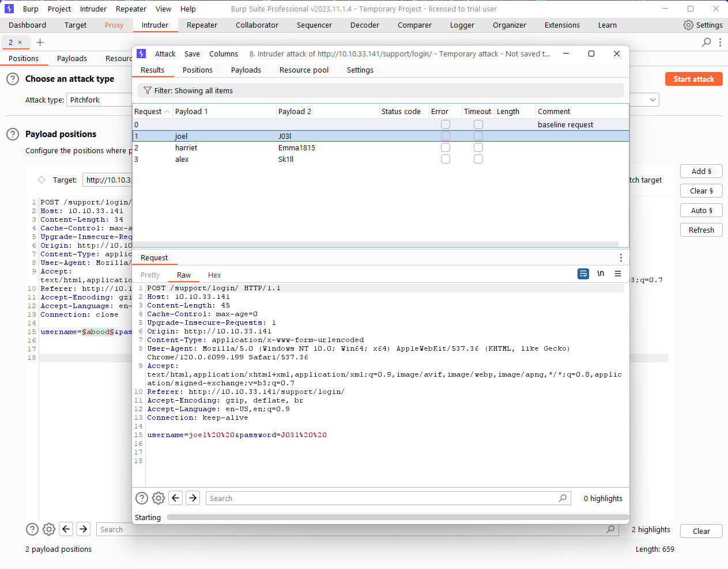Viewport: 728px width, 569px height.
Task: Click the Target URL field in main window
Action: [108, 180]
